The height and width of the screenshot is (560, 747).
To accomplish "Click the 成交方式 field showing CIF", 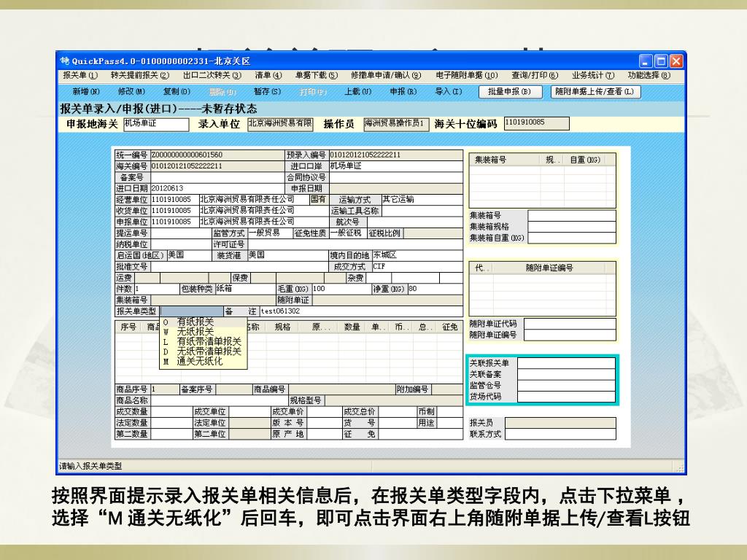I will point(417,267).
